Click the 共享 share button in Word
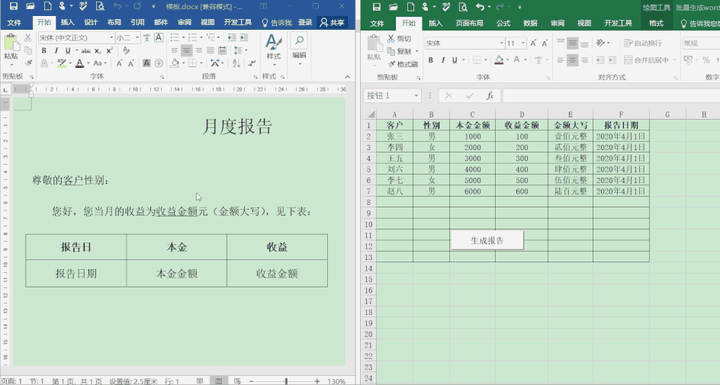Viewport: 720px width, 385px height. click(x=332, y=23)
